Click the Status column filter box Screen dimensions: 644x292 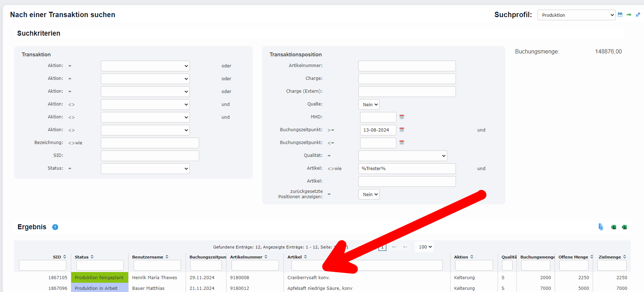(100, 265)
